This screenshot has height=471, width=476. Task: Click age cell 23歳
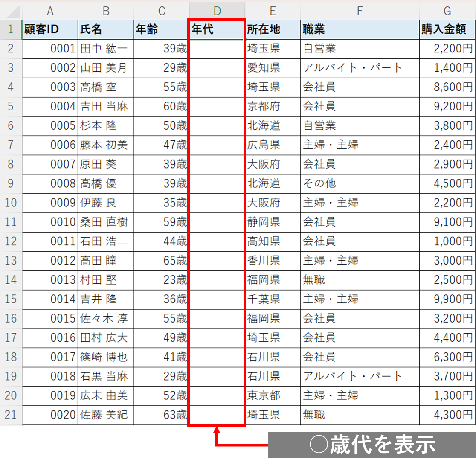pyautogui.click(x=161, y=280)
